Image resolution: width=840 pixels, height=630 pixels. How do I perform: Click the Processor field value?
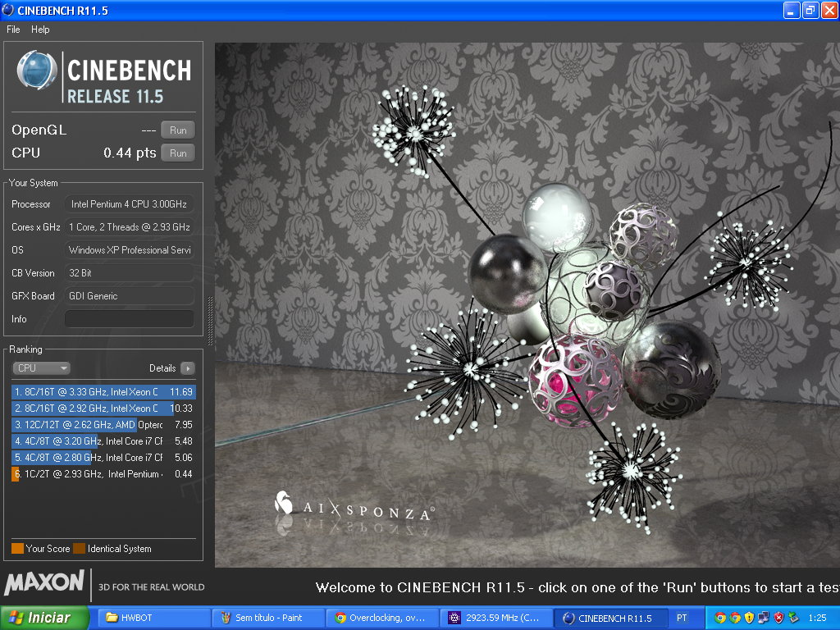[129, 204]
